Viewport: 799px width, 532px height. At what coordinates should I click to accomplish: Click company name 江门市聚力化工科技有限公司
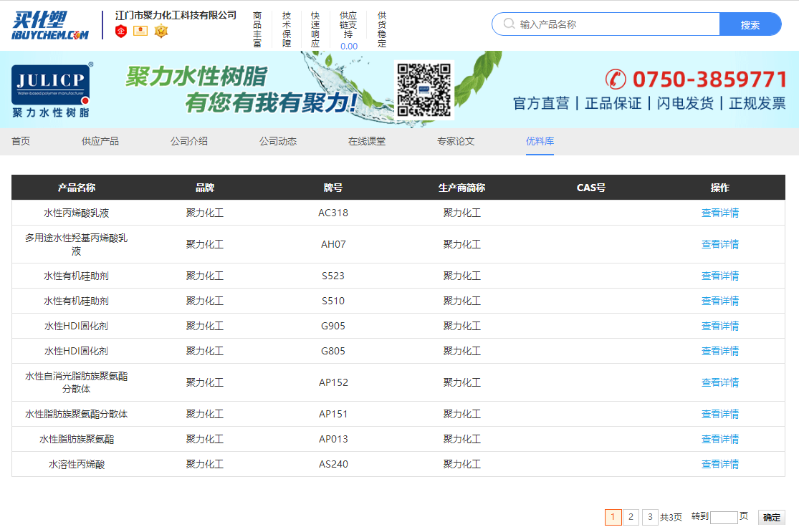[x=176, y=15]
